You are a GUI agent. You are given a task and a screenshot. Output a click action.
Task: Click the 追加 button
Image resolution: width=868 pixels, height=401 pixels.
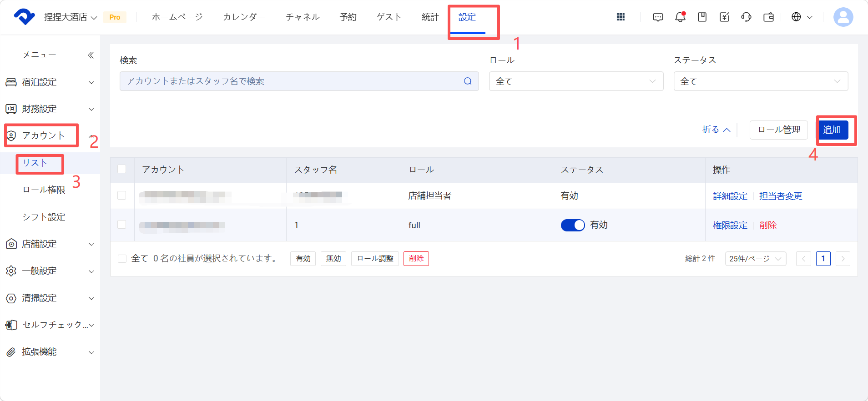tap(832, 130)
